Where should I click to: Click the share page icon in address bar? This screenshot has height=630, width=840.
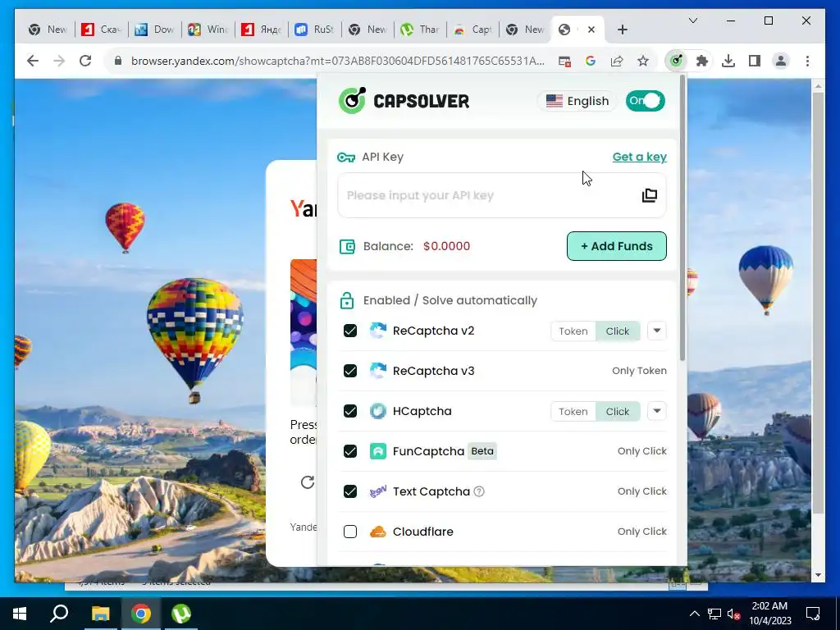(617, 61)
